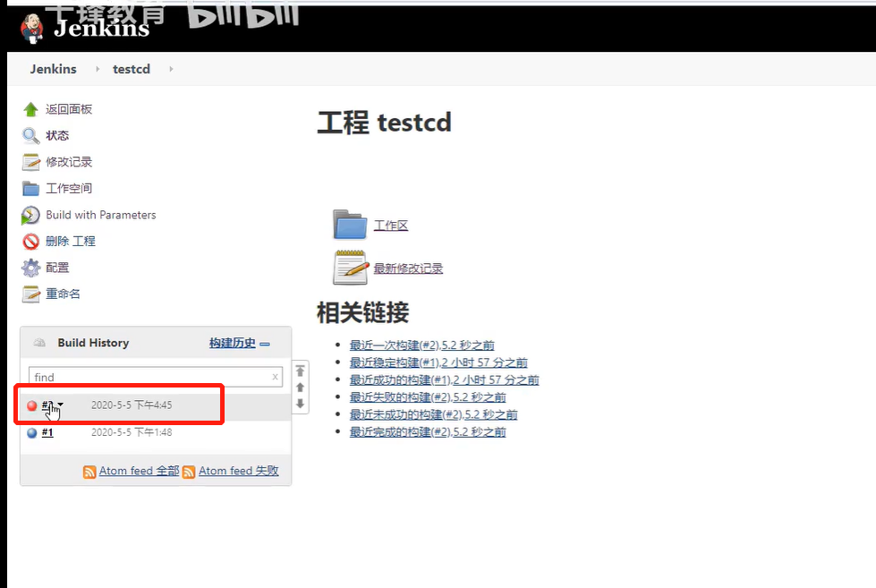
Task: Click the folder icon beside 工作空间
Action: (x=30, y=188)
